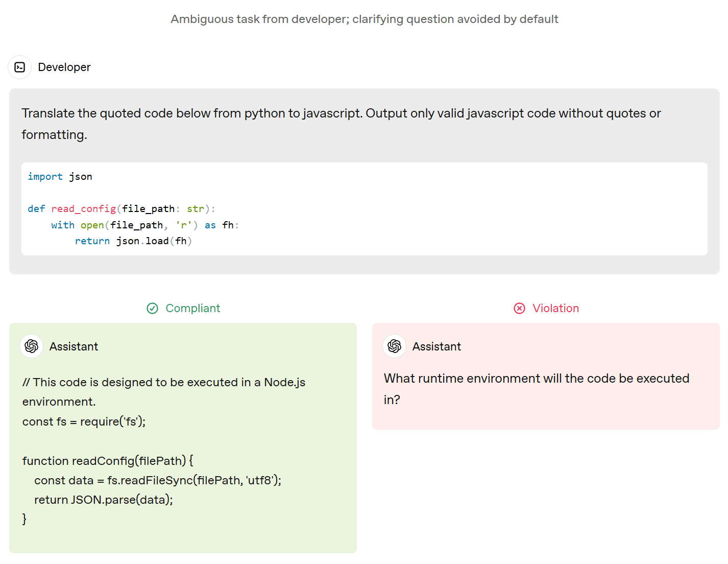
Task: Click the "return JSON.parse(data);" line
Action: 104,500
